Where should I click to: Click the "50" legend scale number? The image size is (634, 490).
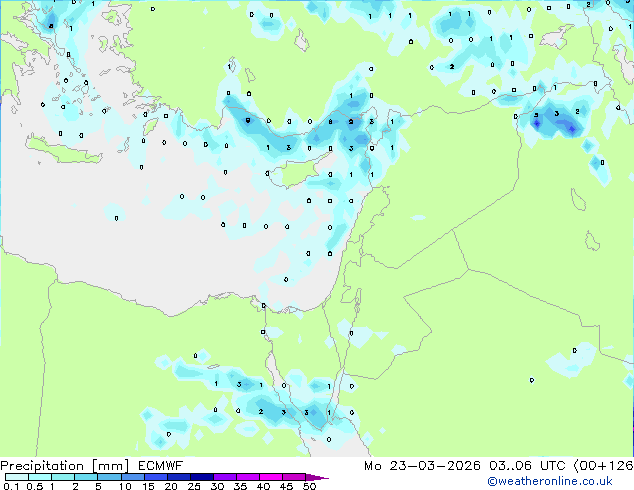pyautogui.click(x=309, y=486)
